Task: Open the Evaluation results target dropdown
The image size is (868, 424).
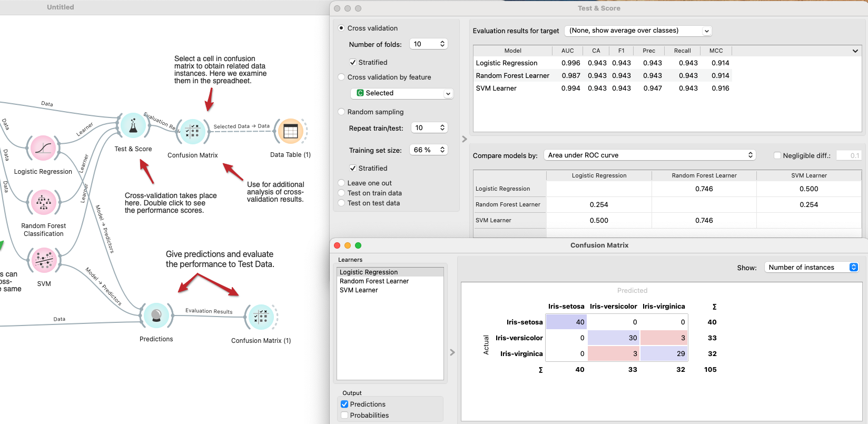Action: pyautogui.click(x=638, y=31)
